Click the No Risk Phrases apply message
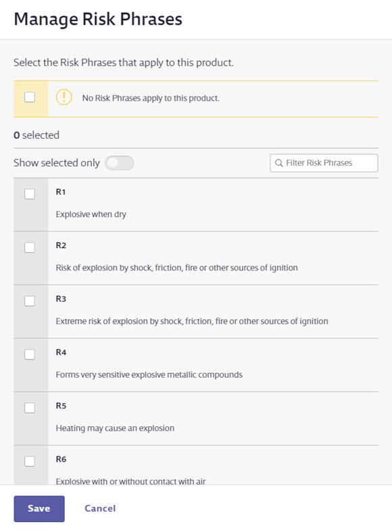Image resolution: width=392 pixels, height=532 pixels. [x=151, y=98]
